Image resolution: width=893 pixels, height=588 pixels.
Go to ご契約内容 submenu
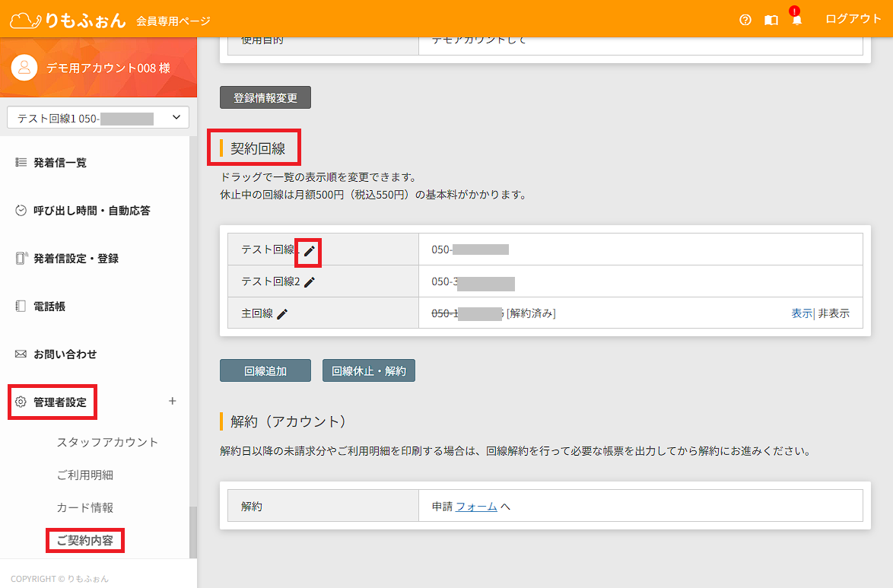coord(85,540)
